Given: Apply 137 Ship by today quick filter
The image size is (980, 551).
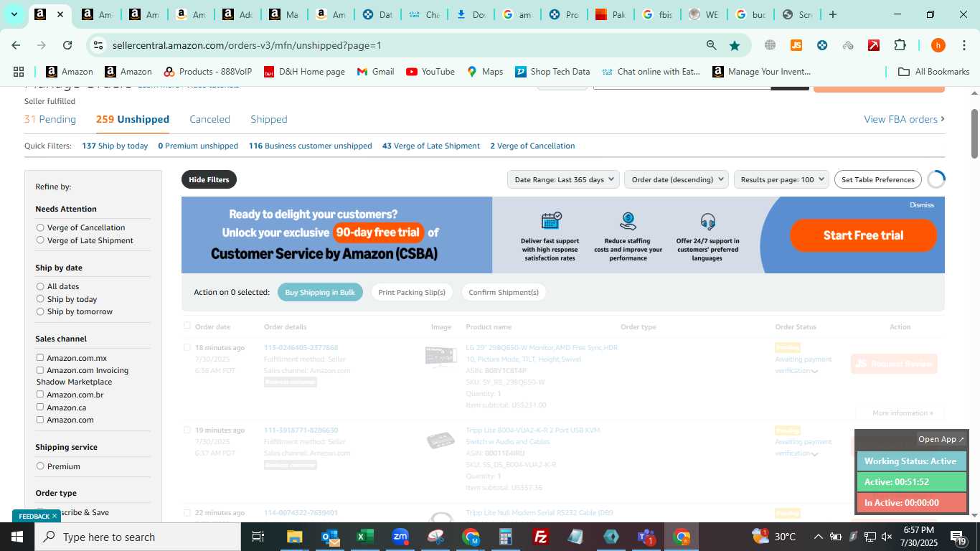Looking at the screenshot, I should click(x=115, y=146).
